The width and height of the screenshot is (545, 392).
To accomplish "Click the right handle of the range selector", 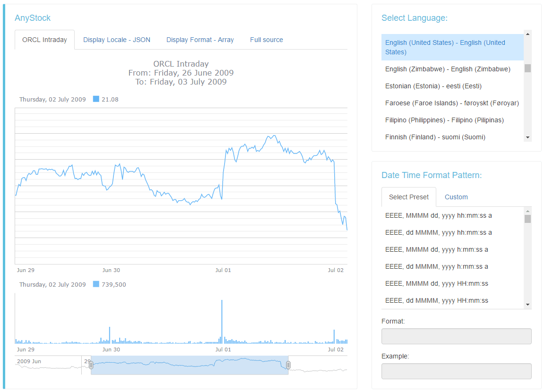I will point(288,364).
